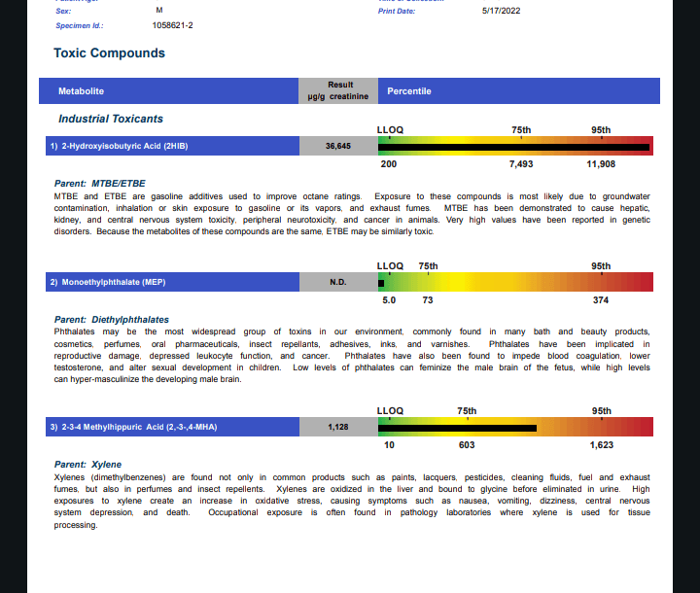Select the Metabolite column header

[x=81, y=91]
